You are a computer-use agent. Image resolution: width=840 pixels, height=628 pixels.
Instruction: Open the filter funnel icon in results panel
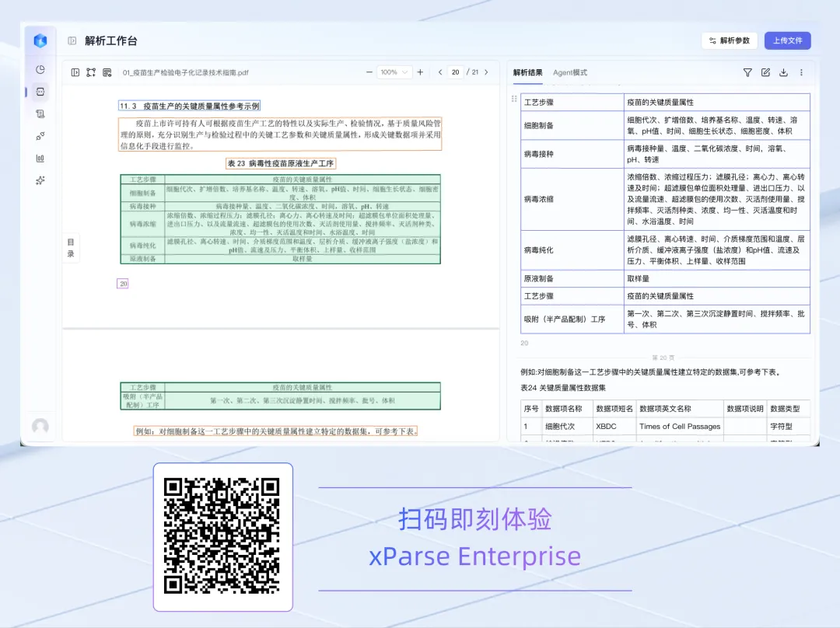(x=747, y=72)
